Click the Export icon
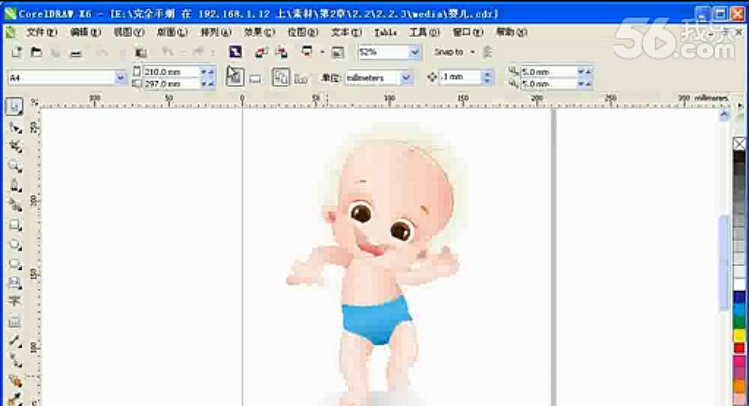Image resolution: width=749 pixels, height=406 pixels. tap(281, 52)
